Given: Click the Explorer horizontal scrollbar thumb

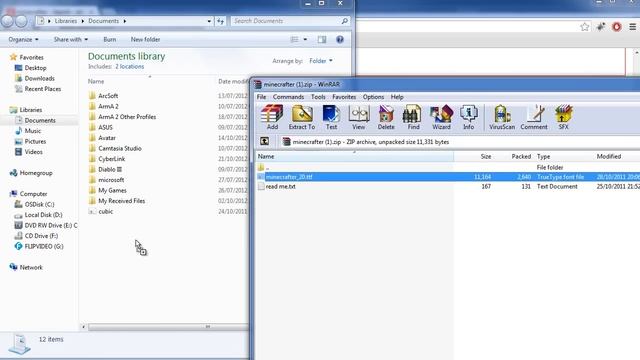Looking at the screenshot, I should point(168,327).
